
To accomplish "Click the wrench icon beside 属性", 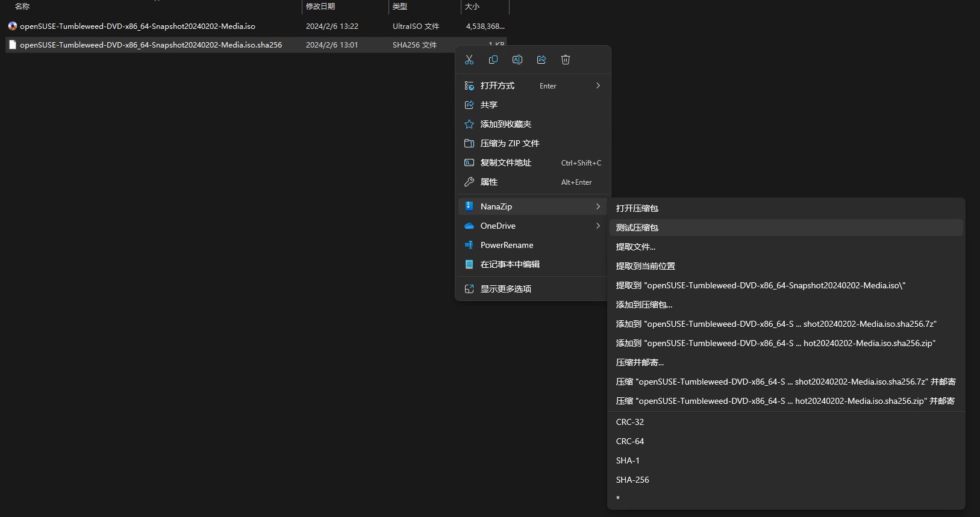I will point(469,182).
